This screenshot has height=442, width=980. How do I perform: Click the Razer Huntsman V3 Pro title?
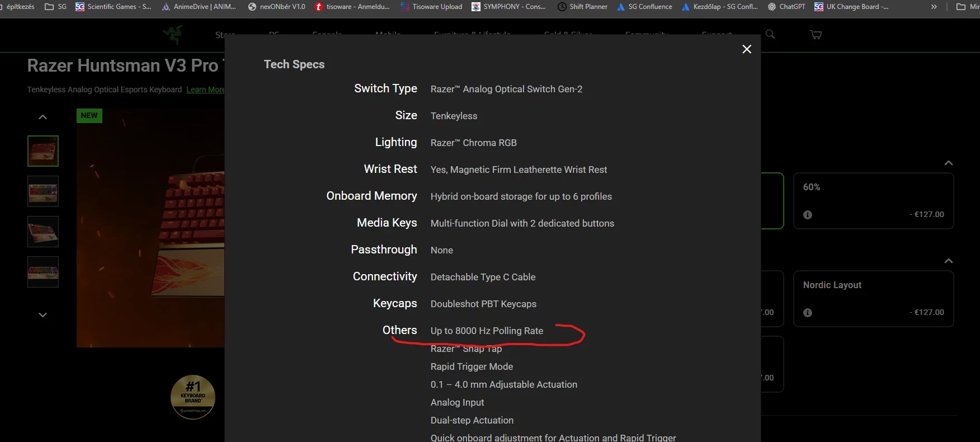click(126, 65)
